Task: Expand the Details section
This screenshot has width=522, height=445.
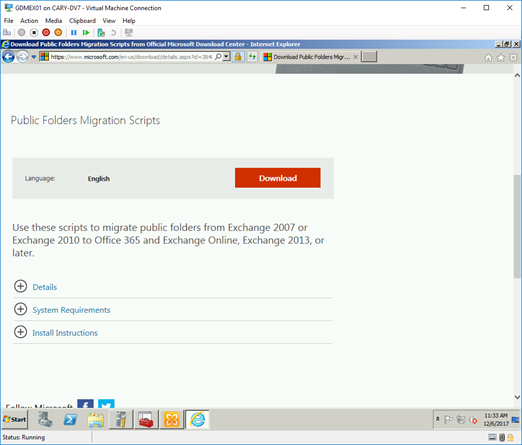Action: (x=20, y=286)
